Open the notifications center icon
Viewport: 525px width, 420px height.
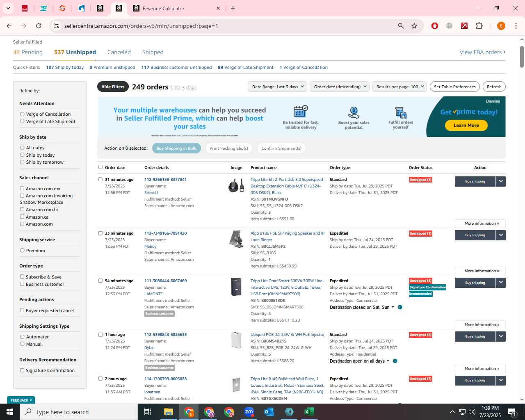511,412
